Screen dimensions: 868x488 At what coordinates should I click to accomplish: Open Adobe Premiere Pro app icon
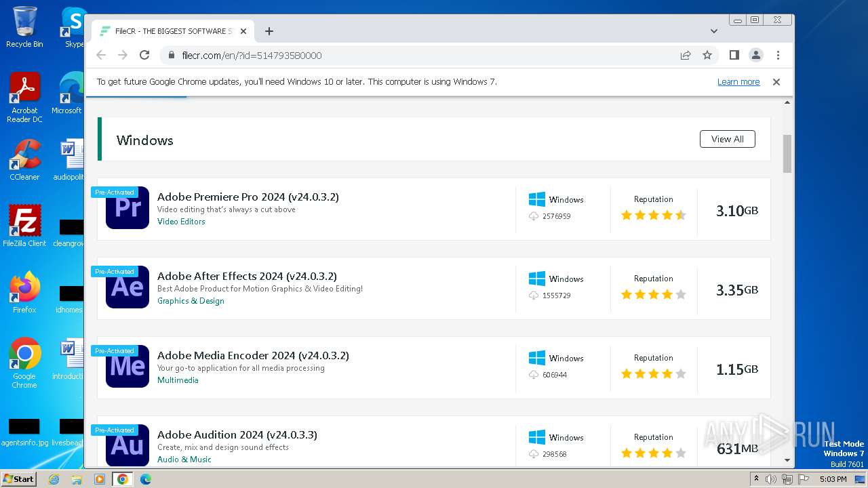tap(127, 207)
